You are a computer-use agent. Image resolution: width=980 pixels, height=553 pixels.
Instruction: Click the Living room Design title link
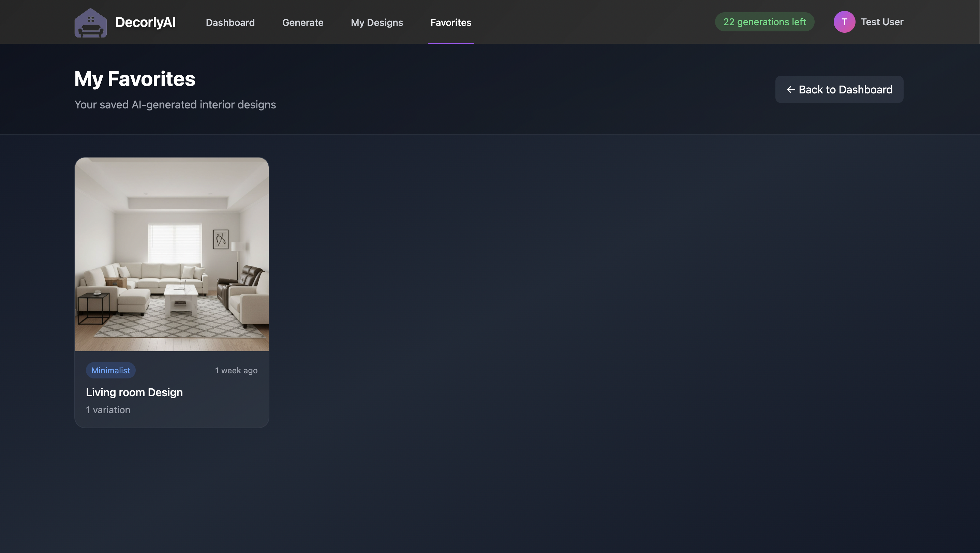click(134, 392)
